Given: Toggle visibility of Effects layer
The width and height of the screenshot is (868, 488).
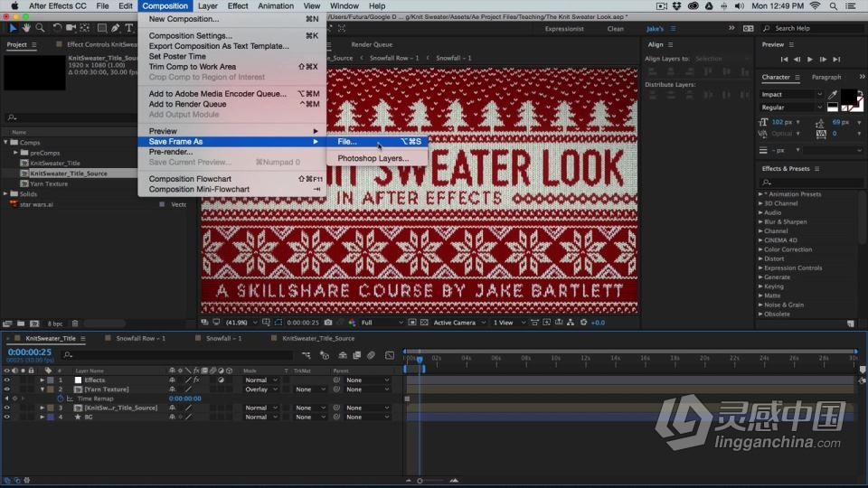Looking at the screenshot, I should tap(6, 380).
